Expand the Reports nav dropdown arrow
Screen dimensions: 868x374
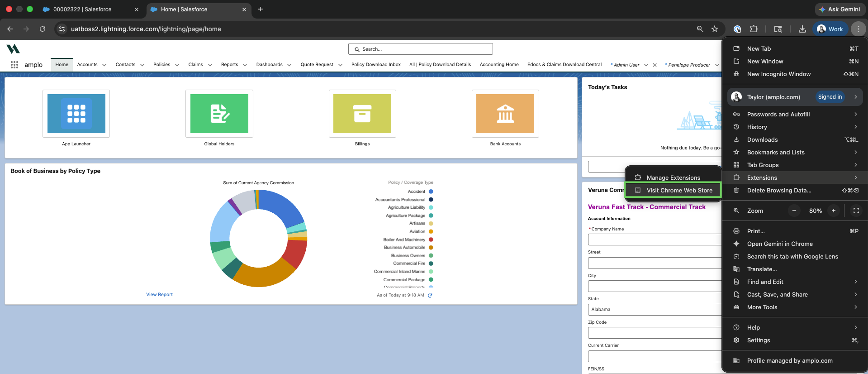coord(245,65)
